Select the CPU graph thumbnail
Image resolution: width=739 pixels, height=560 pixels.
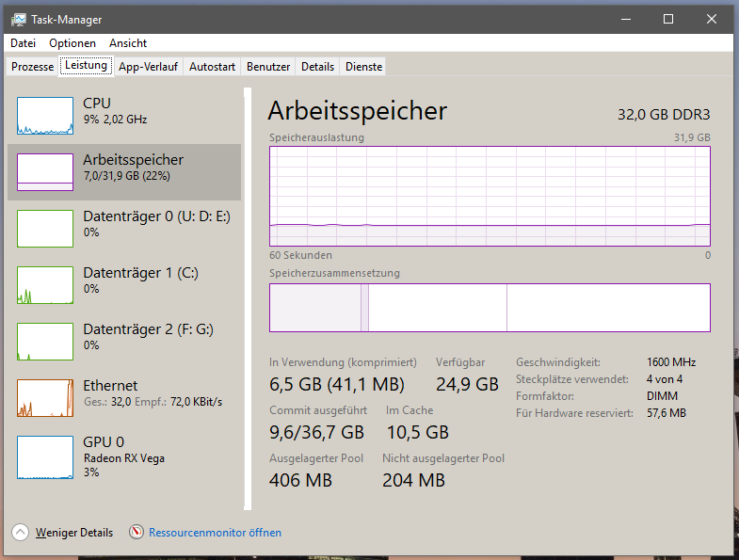pos(45,116)
